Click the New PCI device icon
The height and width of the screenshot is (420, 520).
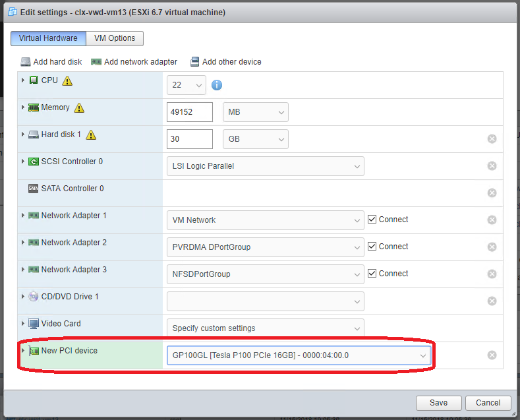point(34,351)
